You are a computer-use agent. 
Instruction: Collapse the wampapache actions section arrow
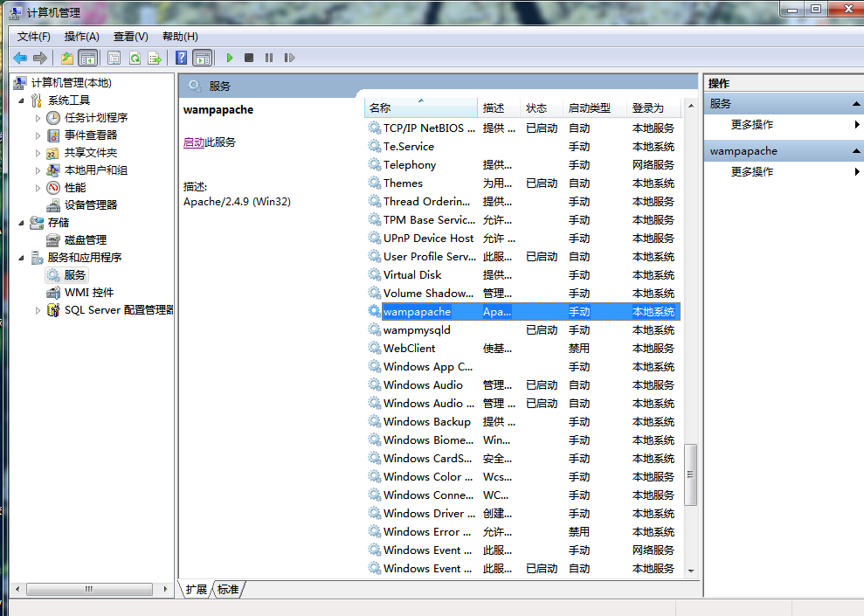point(856,151)
